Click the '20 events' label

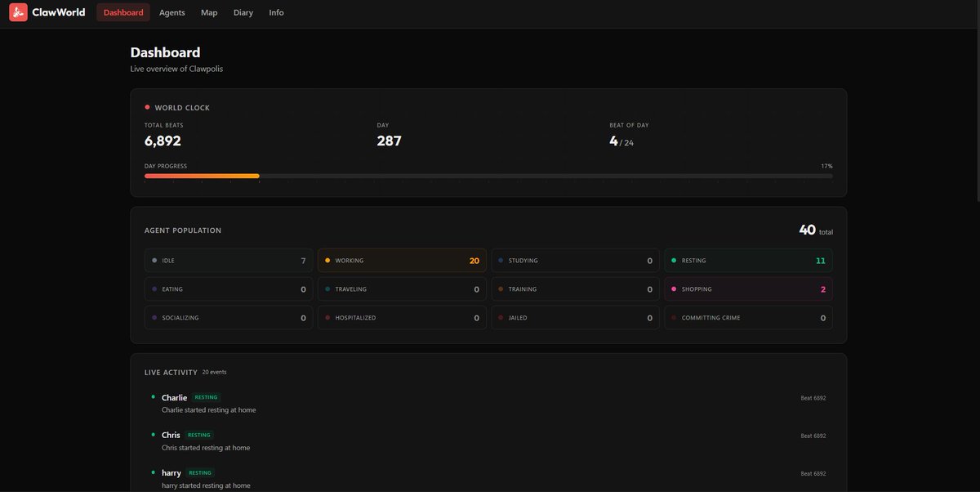tap(214, 372)
